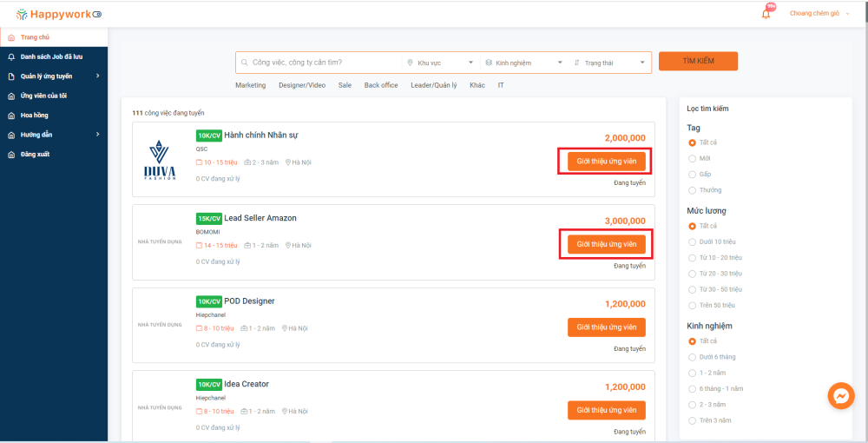The image size is (868, 443).
Task: Select salary Từ 10 - 20 triệu
Action: click(x=692, y=258)
